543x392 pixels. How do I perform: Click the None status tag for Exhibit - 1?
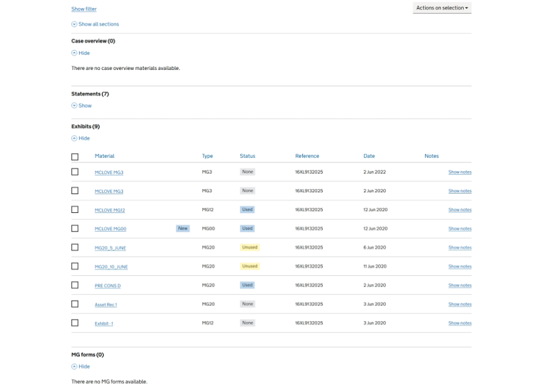248,323
